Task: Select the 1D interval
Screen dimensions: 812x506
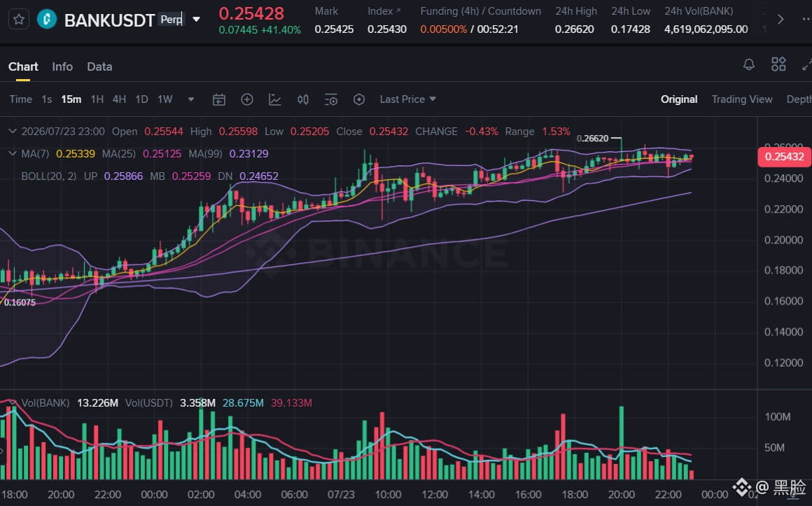Action: tap(141, 99)
